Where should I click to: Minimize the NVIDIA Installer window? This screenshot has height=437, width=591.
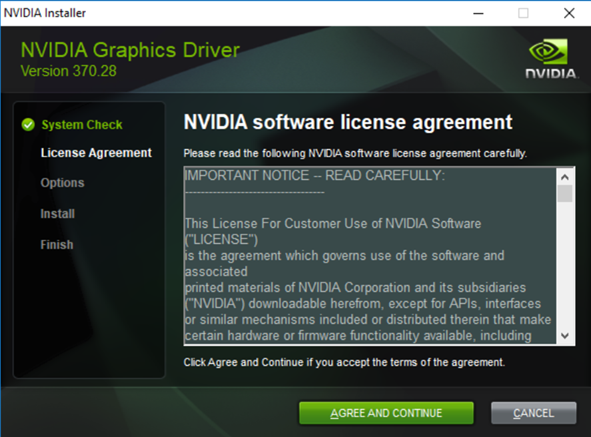click(x=478, y=13)
